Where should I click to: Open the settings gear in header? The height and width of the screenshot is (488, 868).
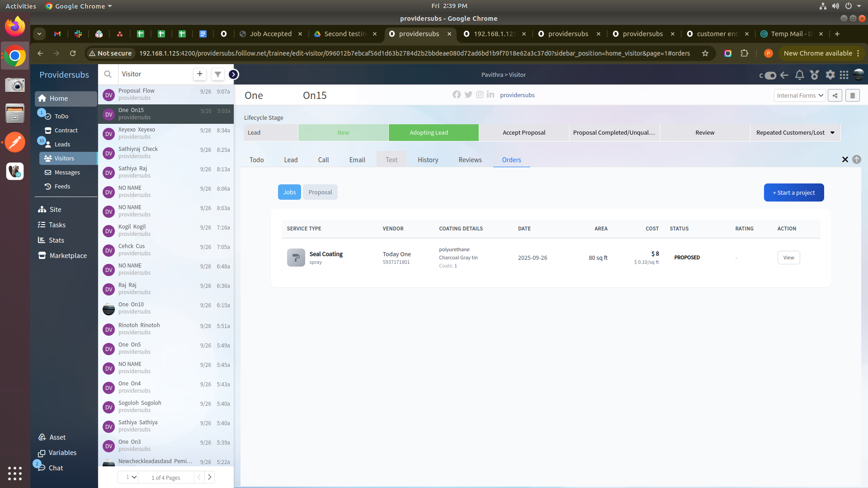[830, 75]
